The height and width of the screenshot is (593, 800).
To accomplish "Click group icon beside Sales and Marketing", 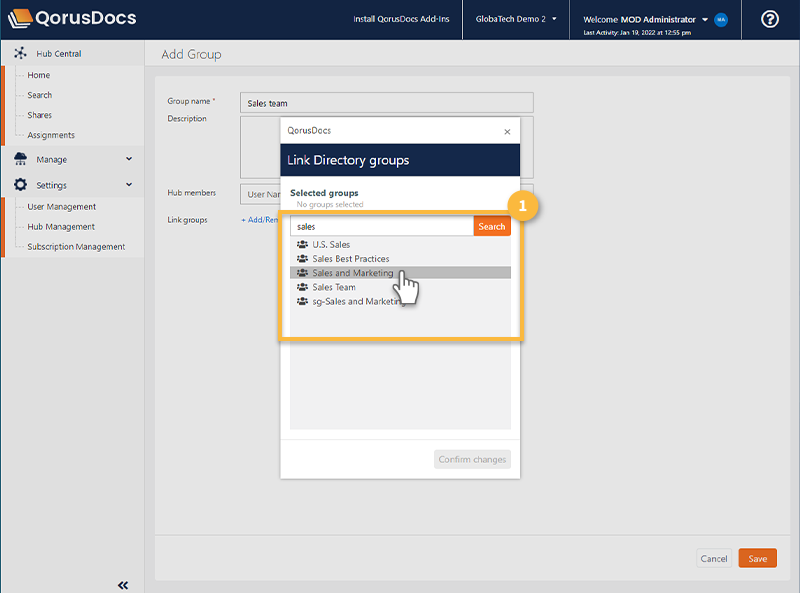I will 303,273.
